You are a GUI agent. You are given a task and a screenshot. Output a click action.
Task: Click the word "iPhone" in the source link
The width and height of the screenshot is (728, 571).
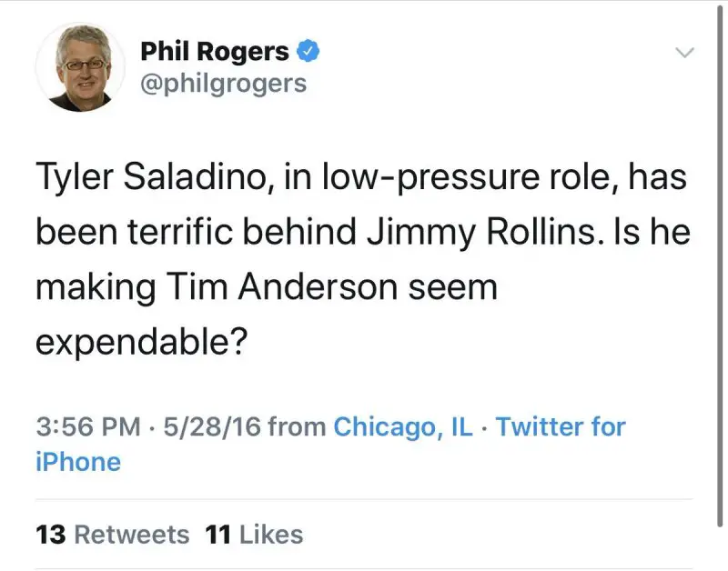78,462
